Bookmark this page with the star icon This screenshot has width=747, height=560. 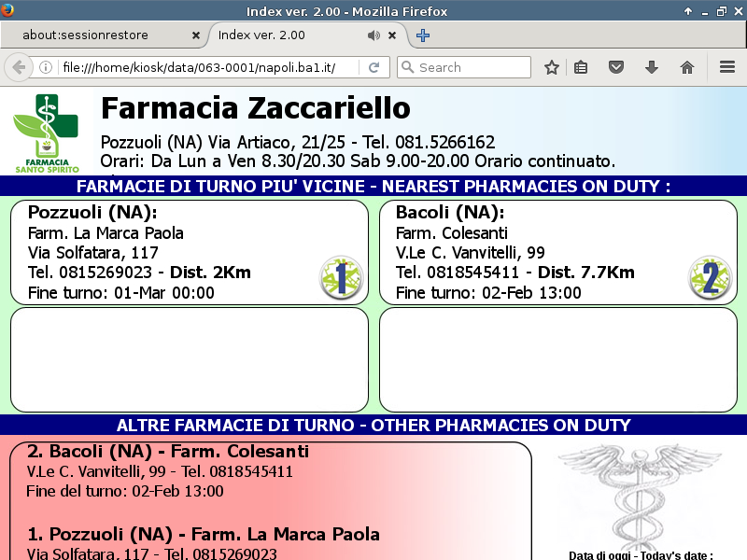[552, 67]
